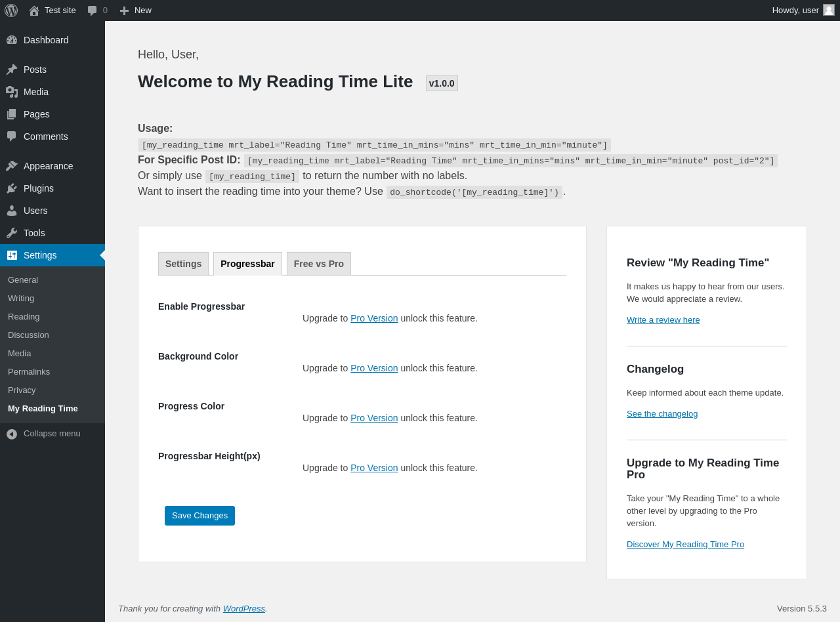Click the WordPress logo icon
The image size is (840, 622).
(11, 10)
